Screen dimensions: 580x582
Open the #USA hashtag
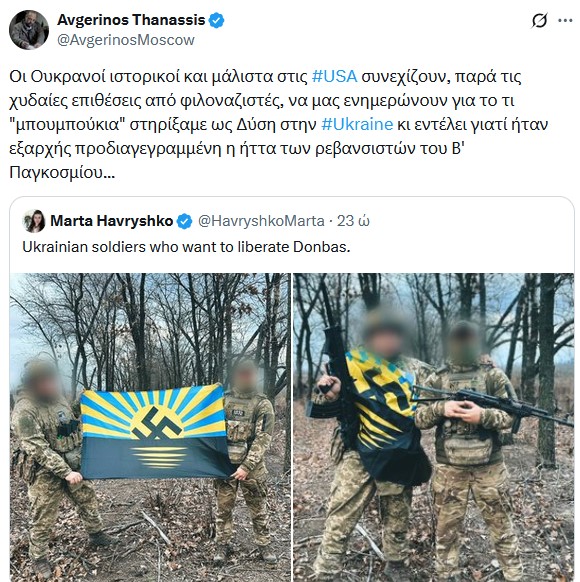point(334,76)
